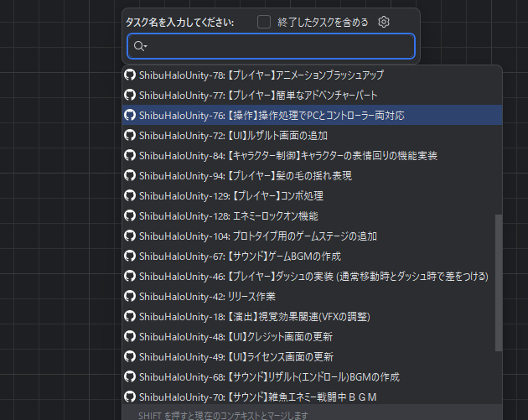Viewport: 528px width, 420px height.
Task: Open task ShibuHaloUnity-129 コンボ処理
Action: pyautogui.click(x=312, y=195)
